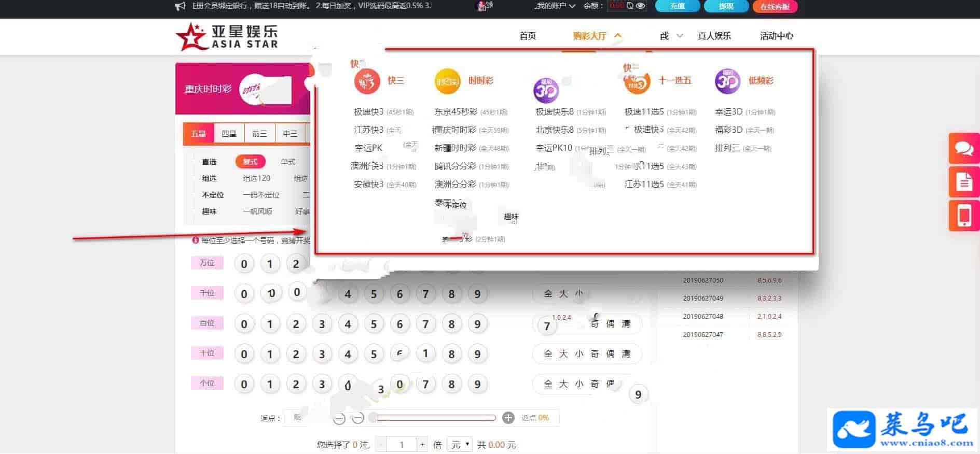Select the 快三 category icon
980x454 pixels.
(367, 81)
